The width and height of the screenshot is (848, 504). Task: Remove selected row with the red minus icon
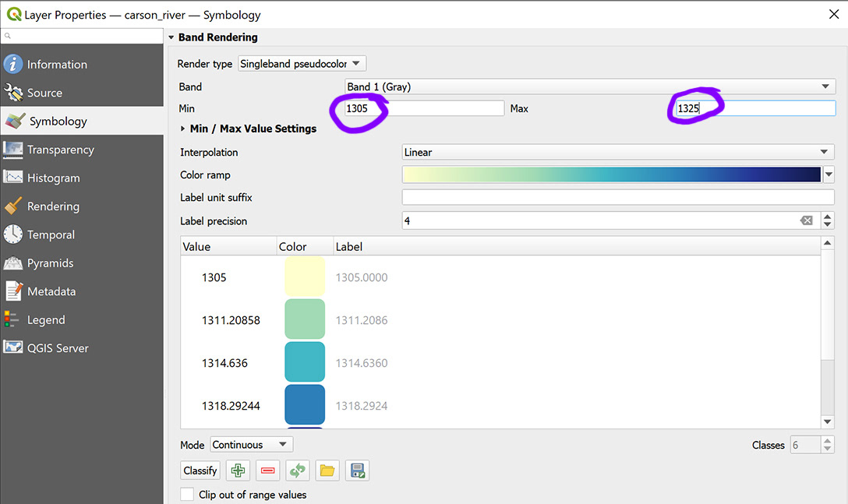pyautogui.click(x=267, y=471)
